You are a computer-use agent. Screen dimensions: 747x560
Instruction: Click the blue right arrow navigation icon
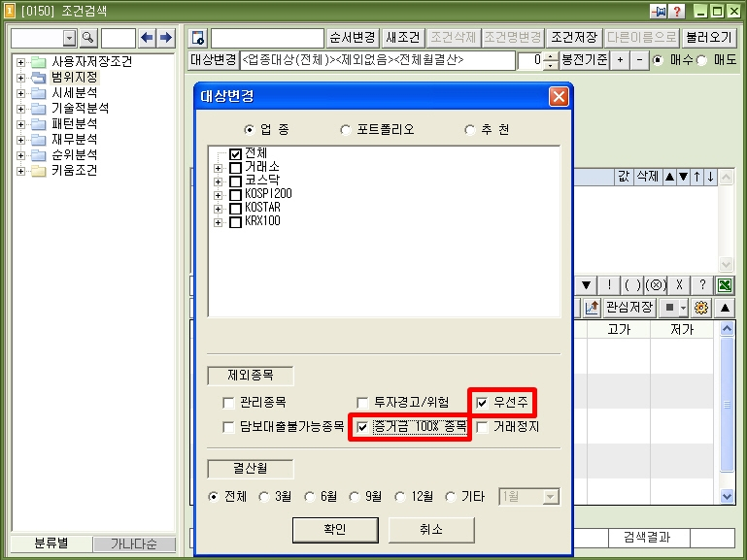(165, 38)
